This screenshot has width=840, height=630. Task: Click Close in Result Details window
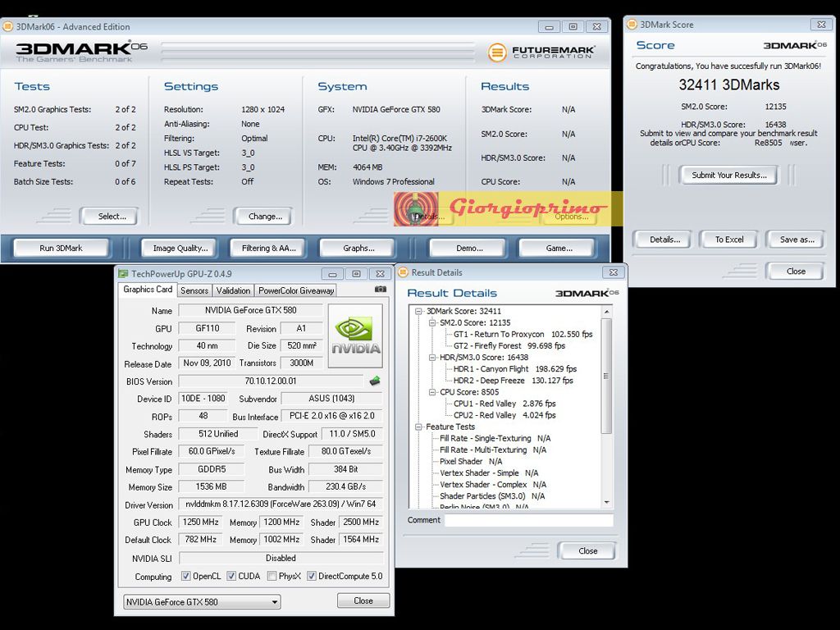pyautogui.click(x=587, y=550)
